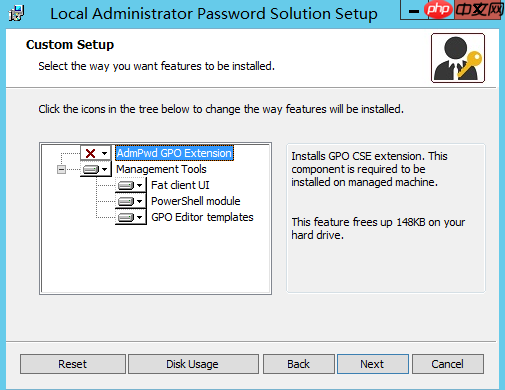Click the PowerShell module drive icon
Image resolution: width=505 pixels, height=390 pixels.
point(126,201)
